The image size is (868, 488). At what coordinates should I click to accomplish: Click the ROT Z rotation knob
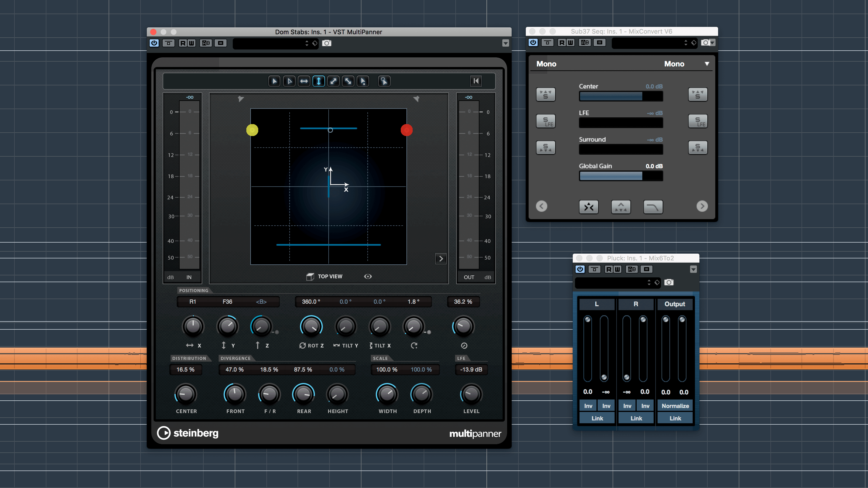coord(311,326)
